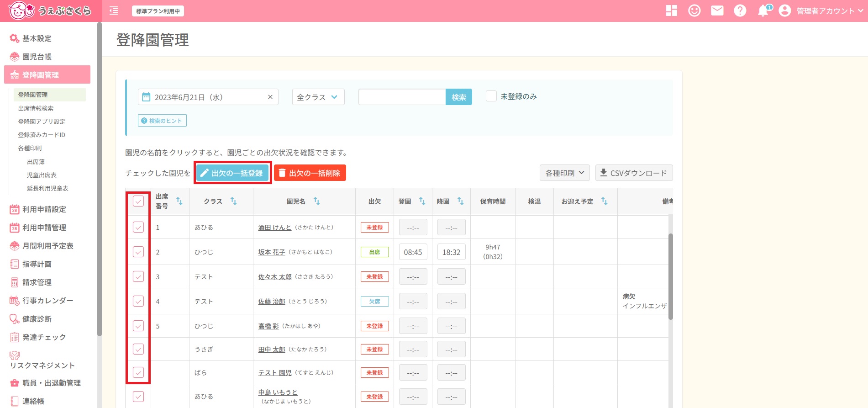
Task: Click 出欠の一括削除 button
Action: 310,173
